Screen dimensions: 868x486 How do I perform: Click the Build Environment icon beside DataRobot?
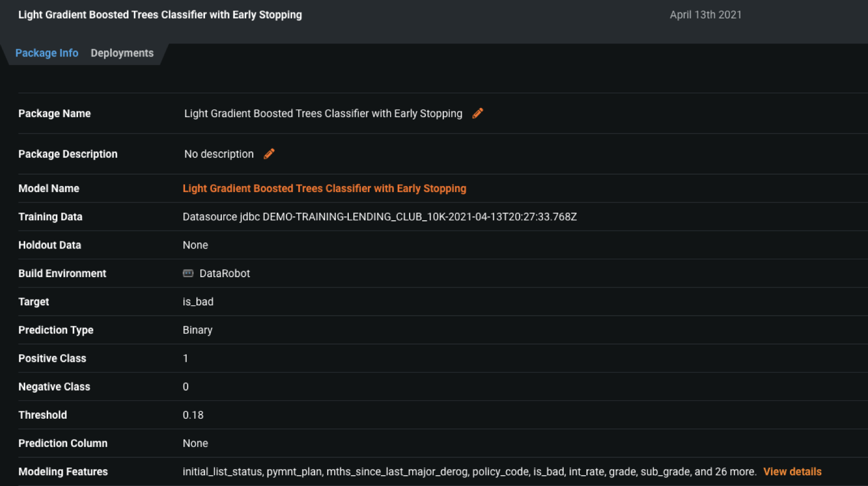tap(188, 273)
